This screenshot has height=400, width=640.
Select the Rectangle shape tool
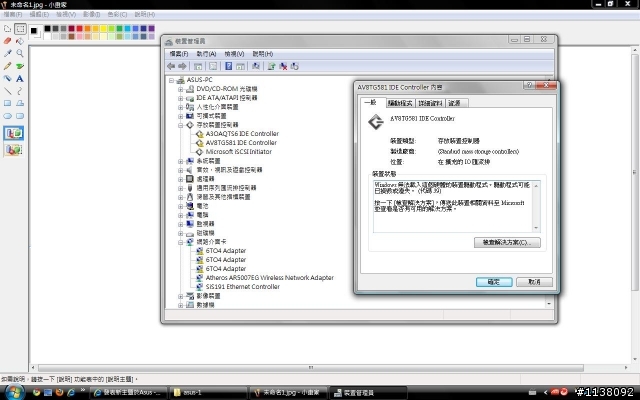(7, 103)
